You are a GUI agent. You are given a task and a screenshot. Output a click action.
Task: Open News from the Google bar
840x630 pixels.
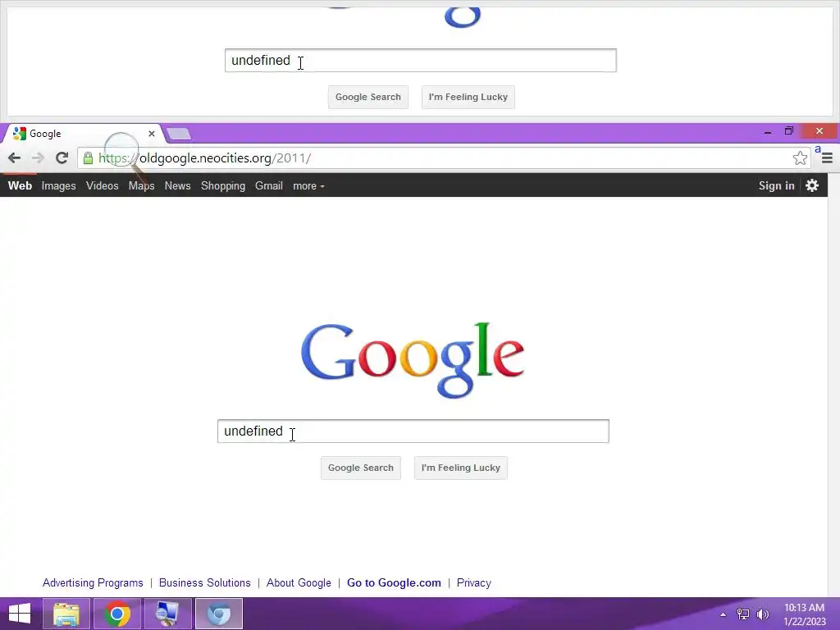click(177, 186)
